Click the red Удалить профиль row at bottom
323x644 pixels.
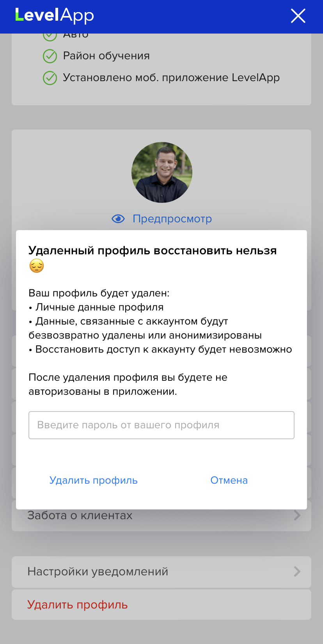coord(161,605)
